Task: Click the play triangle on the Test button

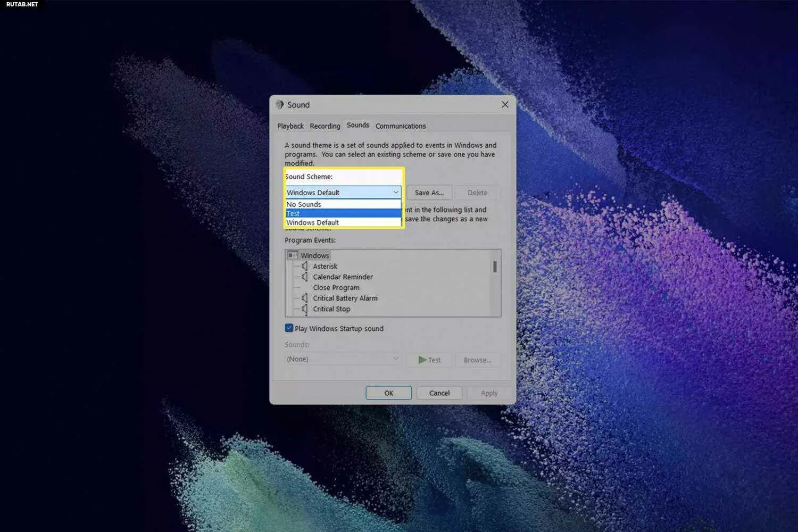Action: [422, 360]
